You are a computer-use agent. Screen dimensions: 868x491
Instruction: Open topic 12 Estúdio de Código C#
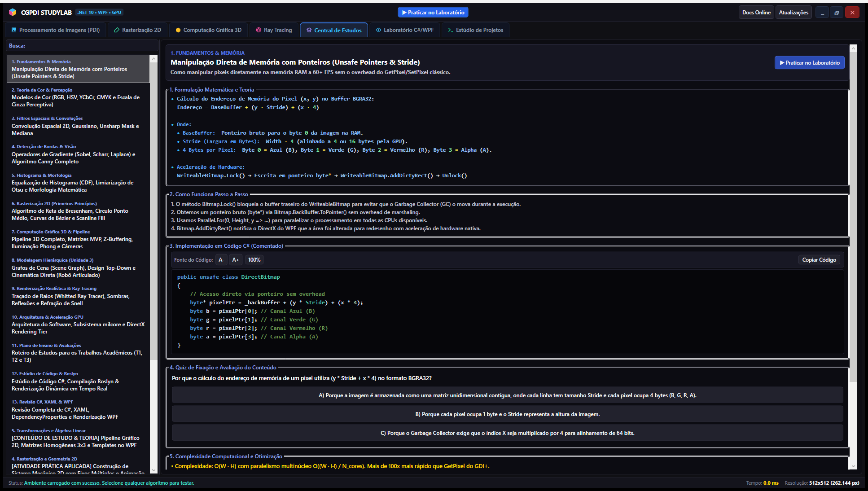[78, 381]
